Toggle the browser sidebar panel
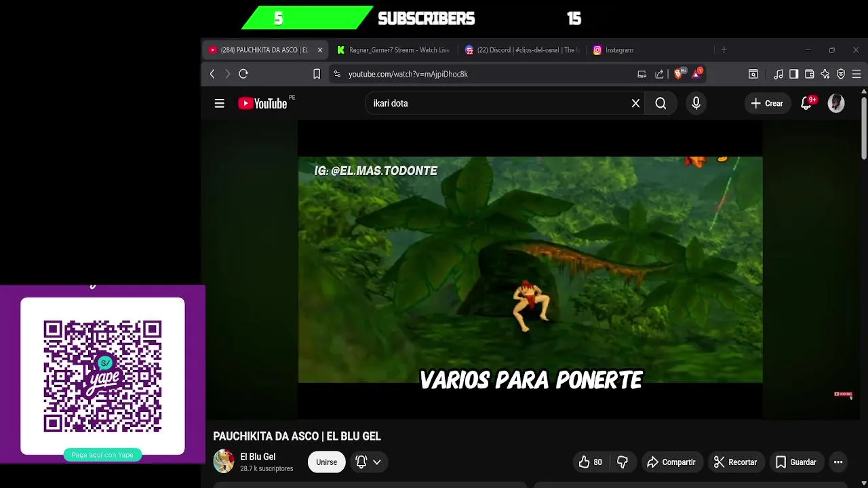 pos(793,74)
